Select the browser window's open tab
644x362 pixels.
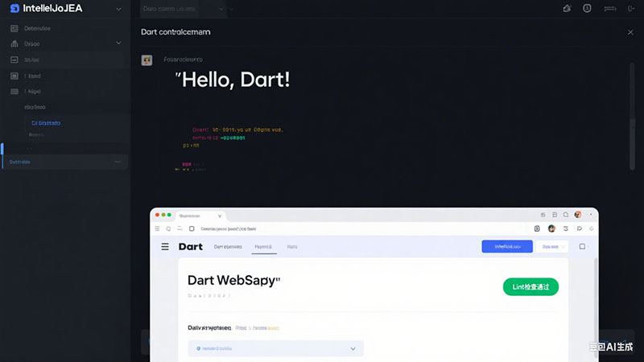pyautogui.click(x=200, y=216)
